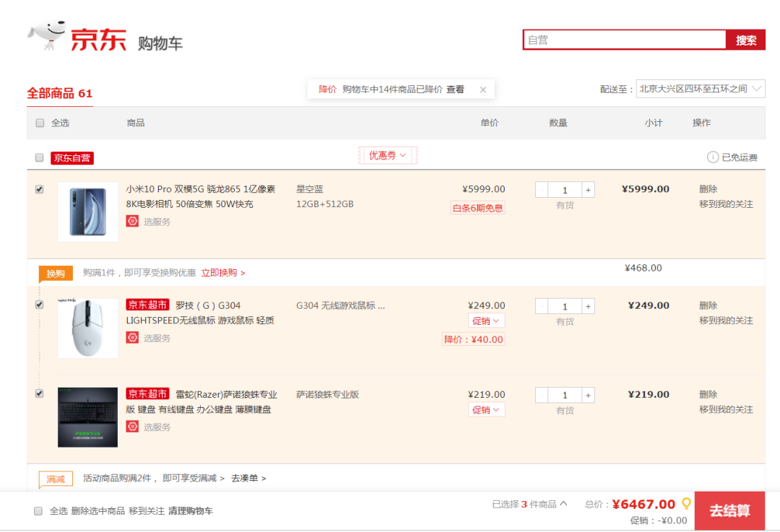This screenshot has height=532, width=780.
Task: Open the delivery address dropdown 北京大兴区
Action: [x=701, y=89]
